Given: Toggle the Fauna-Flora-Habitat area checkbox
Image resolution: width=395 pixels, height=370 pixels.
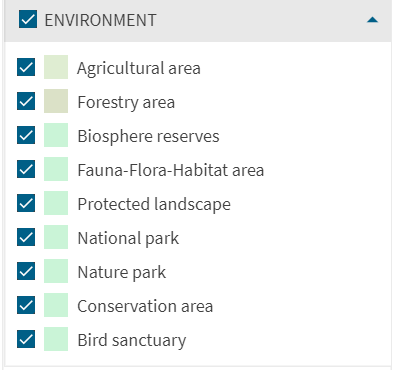Looking at the screenshot, I should [x=26, y=169].
